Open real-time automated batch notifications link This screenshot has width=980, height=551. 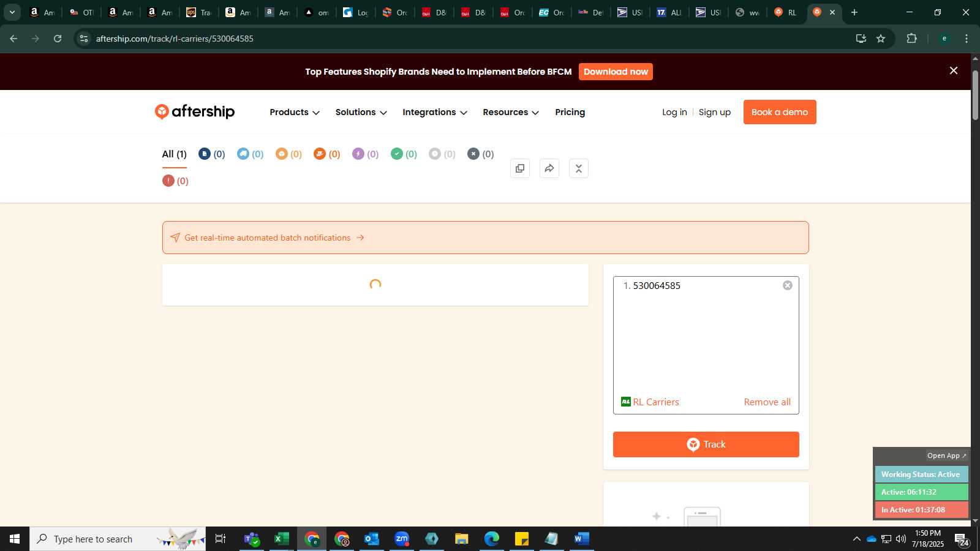[x=274, y=238]
